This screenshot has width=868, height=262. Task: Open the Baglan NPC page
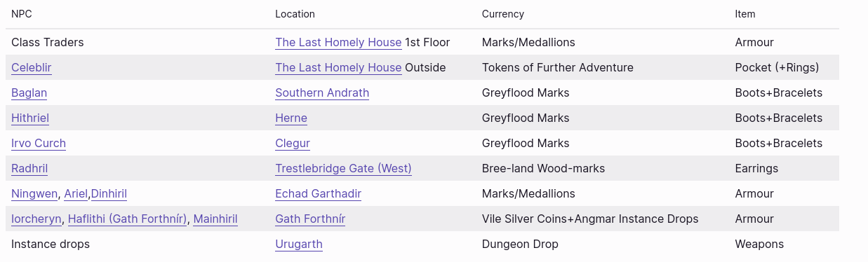tap(29, 93)
